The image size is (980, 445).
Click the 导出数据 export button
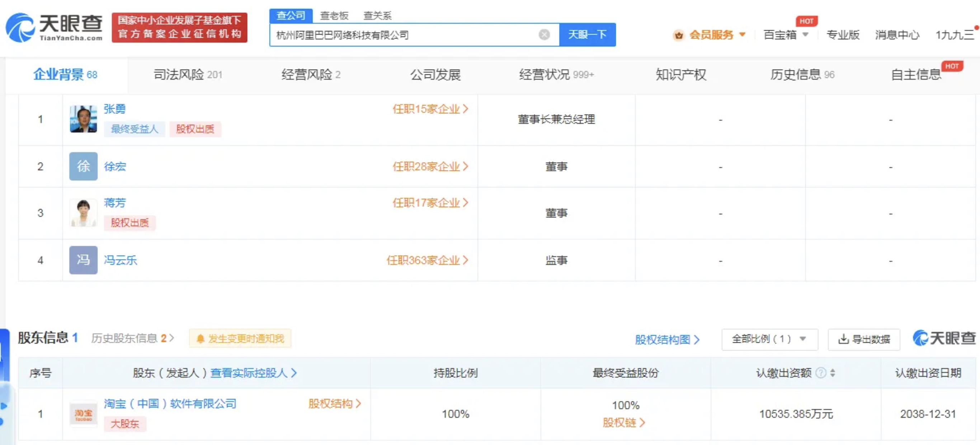[863, 339]
